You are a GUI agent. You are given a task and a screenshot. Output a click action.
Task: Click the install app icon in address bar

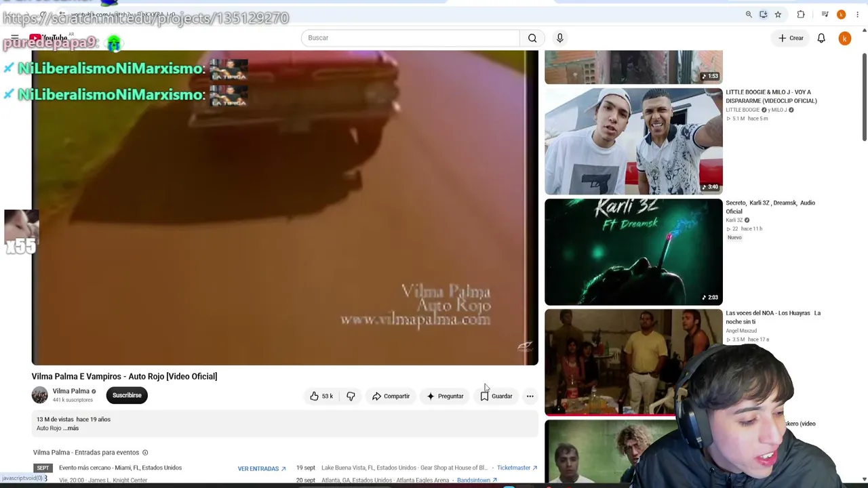[x=763, y=14]
